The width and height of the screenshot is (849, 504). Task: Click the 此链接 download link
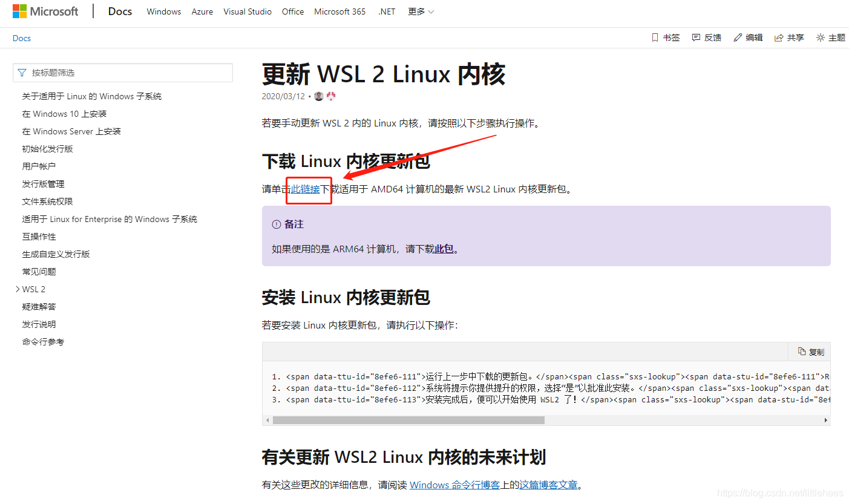[x=306, y=189]
